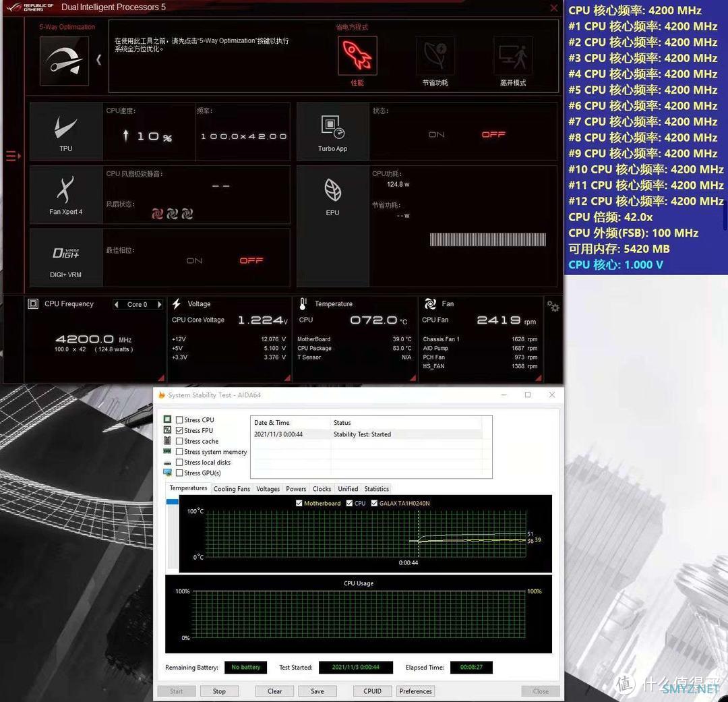Click the fan status icons in Fan Xpert
Viewport: 728px width, 702px height.
coord(173,214)
